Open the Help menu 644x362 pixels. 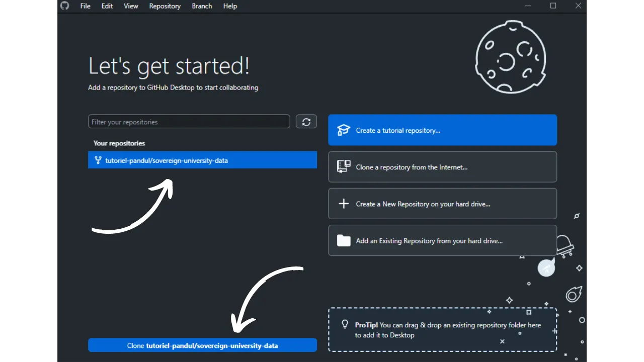tap(230, 6)
